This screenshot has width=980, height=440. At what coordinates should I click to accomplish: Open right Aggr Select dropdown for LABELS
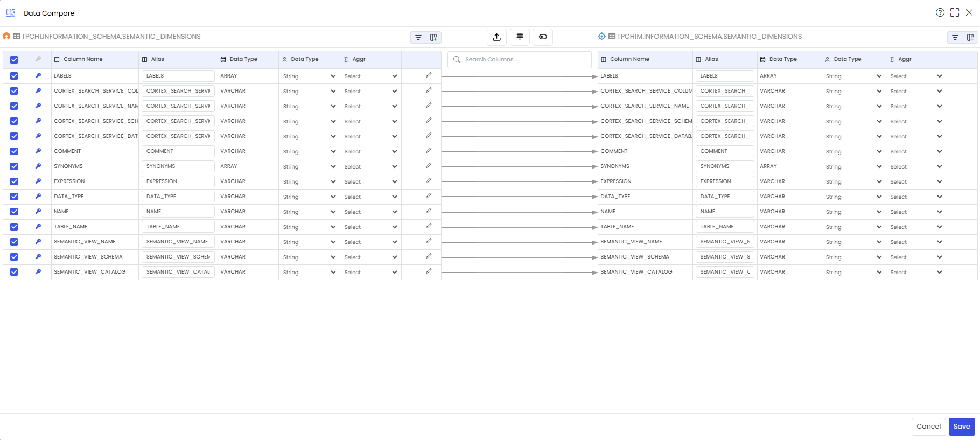click(x=916, y=76)
